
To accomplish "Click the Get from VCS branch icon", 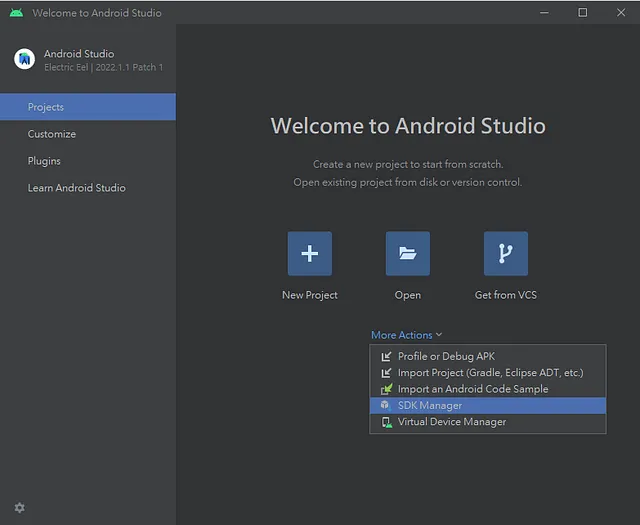I will tap(506, 254).
